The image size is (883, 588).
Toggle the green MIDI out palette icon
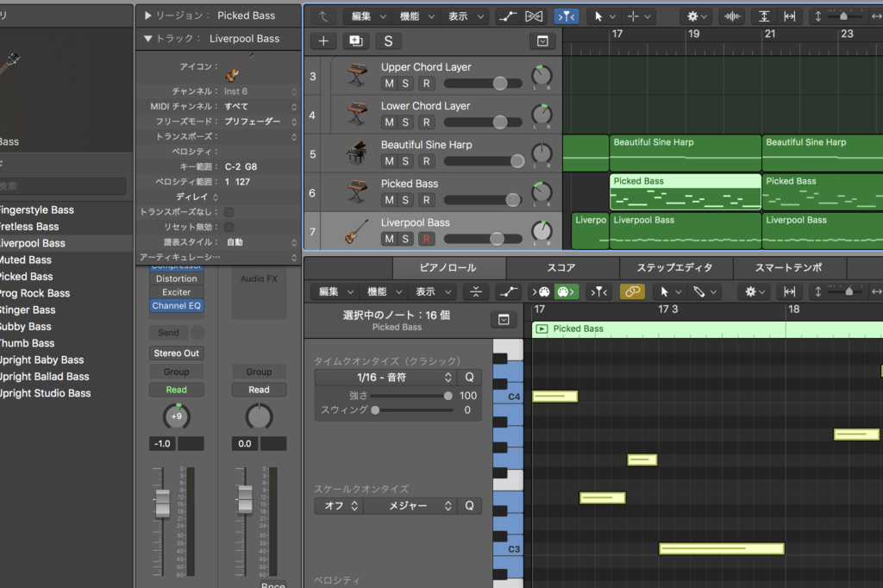(x=566, y=291)
